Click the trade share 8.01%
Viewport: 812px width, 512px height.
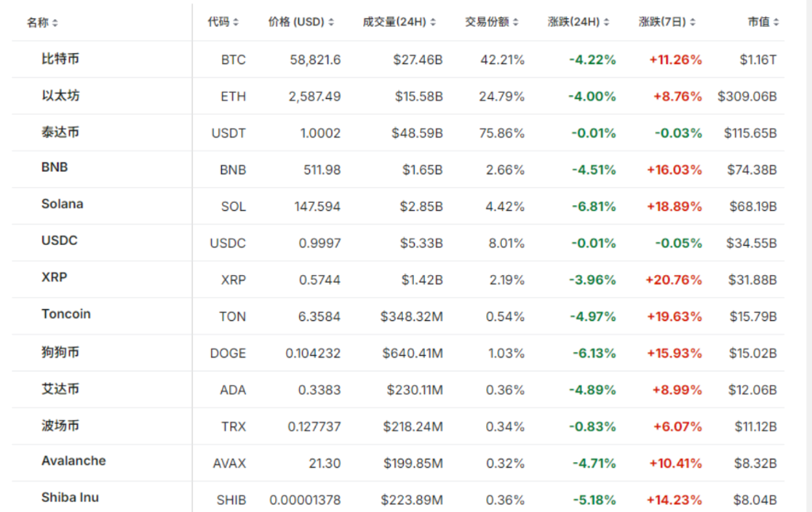507,244
